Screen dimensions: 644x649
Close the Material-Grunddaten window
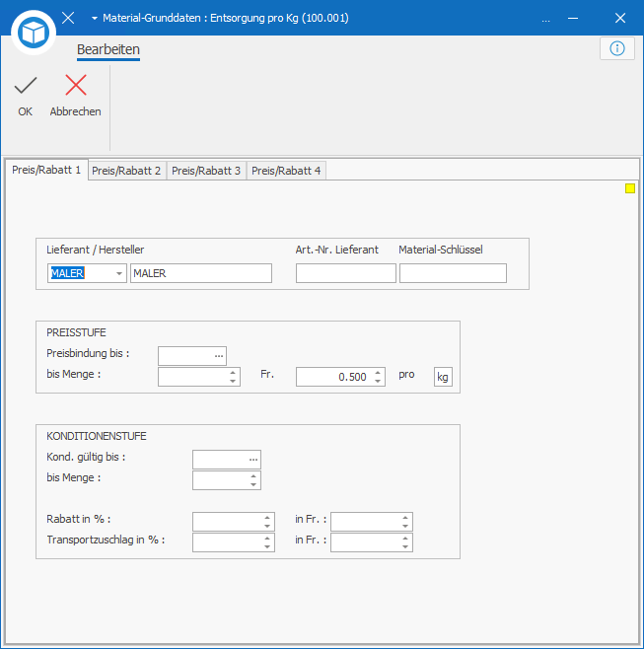click(x=620, y=18)
